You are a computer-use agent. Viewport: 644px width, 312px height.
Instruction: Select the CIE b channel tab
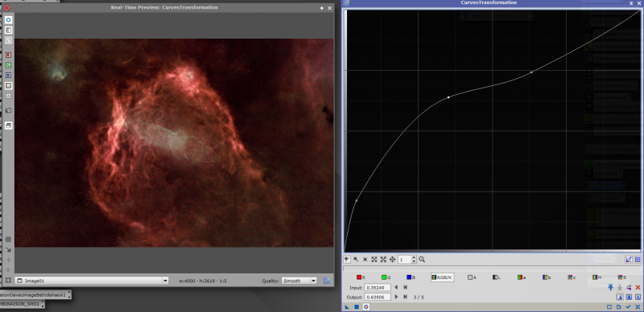pos(547,277)
